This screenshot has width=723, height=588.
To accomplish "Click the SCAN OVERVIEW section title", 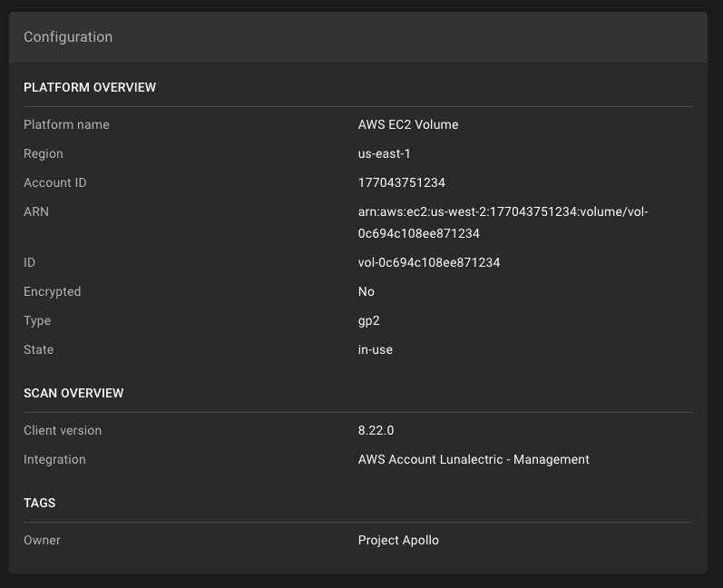I will click(x=73, y=394).
